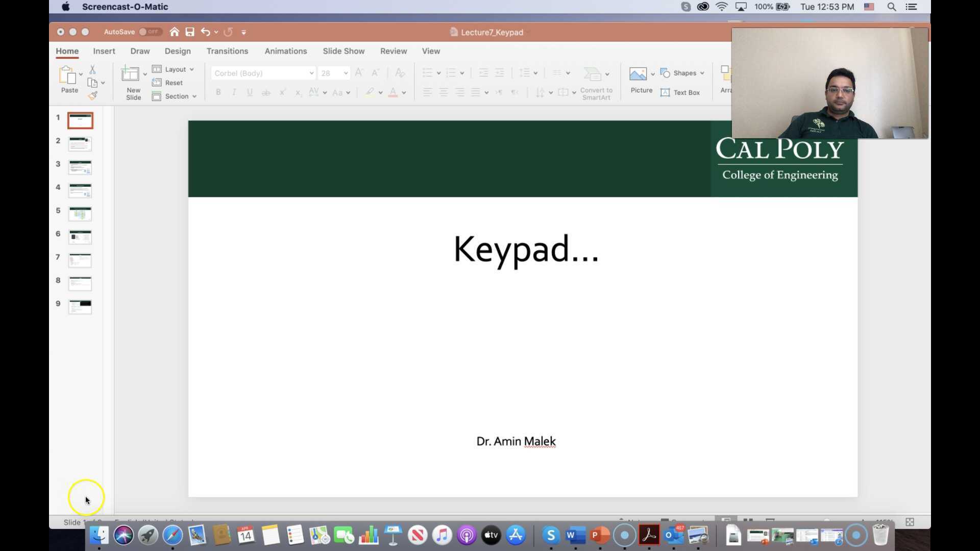
Task: Open the Slide Show menu
Action: [x=344, y=51]
